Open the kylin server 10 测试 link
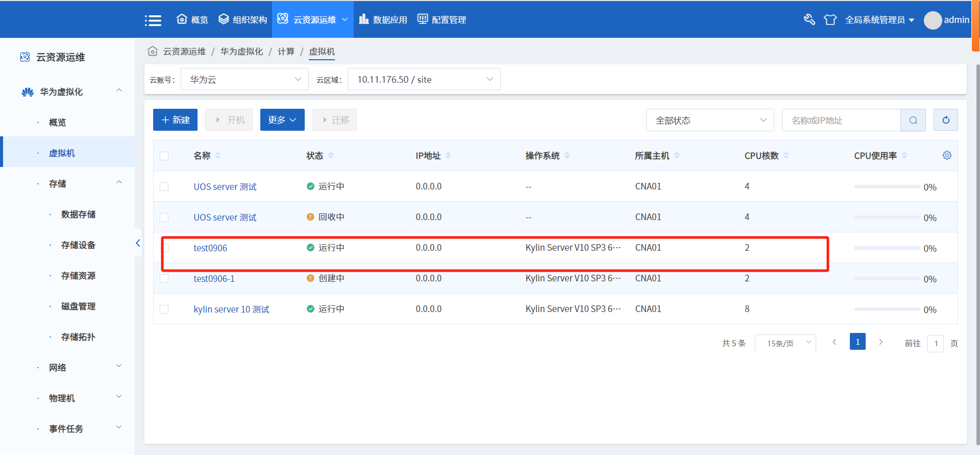 (231, 309)
